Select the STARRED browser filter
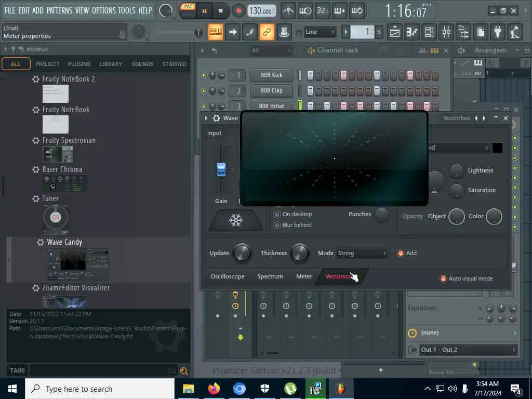This screenshot has height=399, width=532. tap(174, 64)
